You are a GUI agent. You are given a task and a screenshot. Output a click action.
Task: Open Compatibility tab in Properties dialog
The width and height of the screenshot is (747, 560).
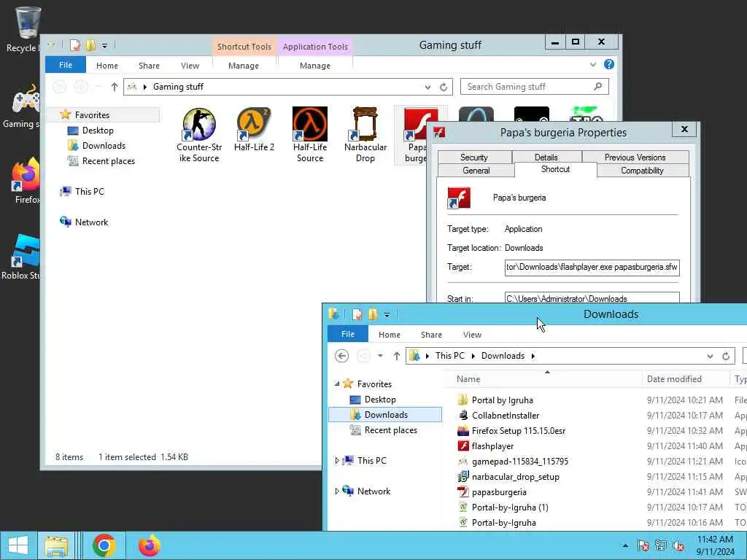click(642, 171)
